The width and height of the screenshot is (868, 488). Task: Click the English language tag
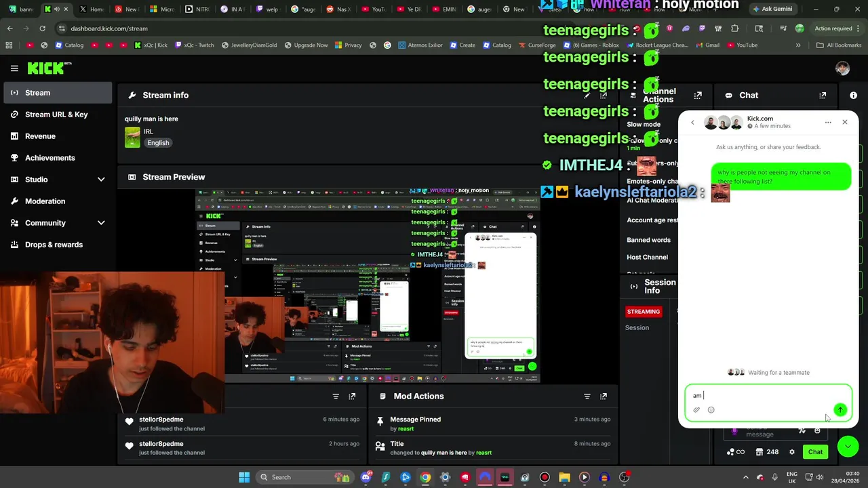click(158, 143)
